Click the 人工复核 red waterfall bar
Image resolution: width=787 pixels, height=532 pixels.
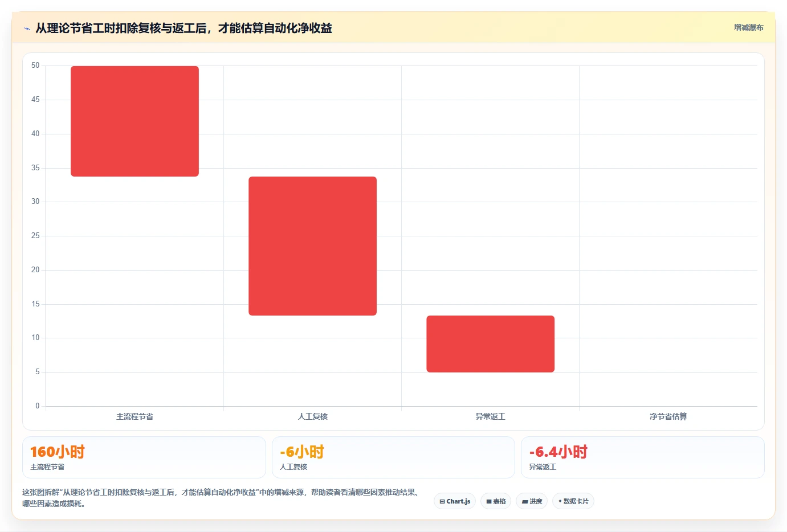point(312,246)
